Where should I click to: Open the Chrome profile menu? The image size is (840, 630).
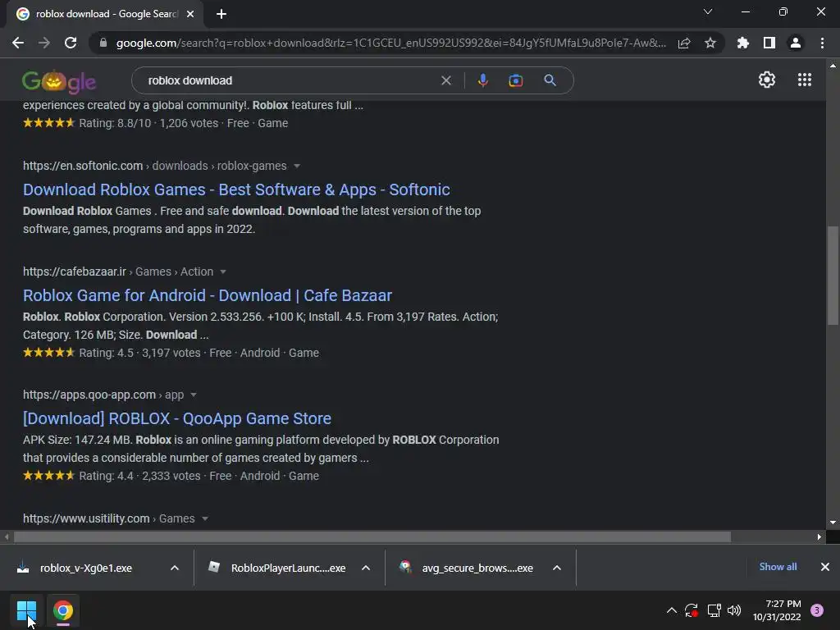tap(796, 43)
